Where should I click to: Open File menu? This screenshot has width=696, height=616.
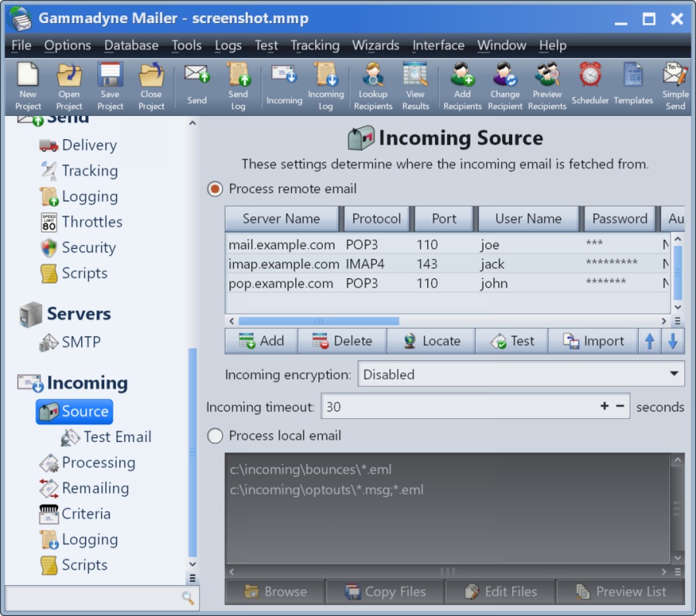click(22, 46)
